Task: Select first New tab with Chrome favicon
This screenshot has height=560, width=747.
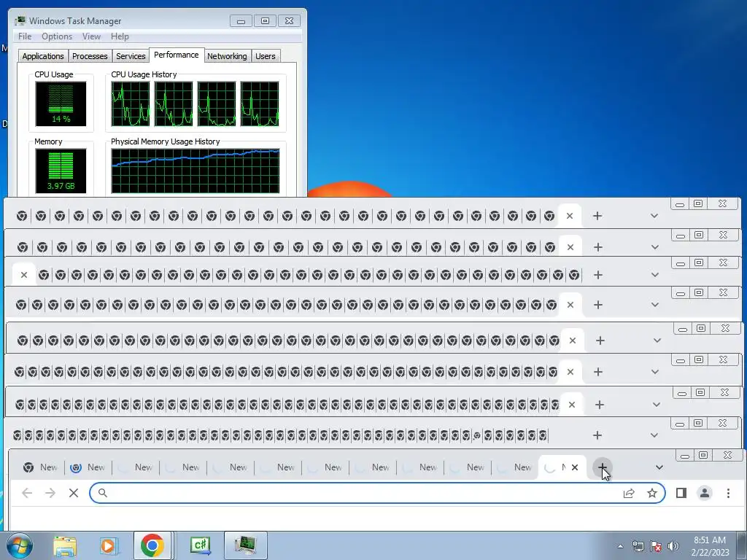Action: tap(41, 467)
